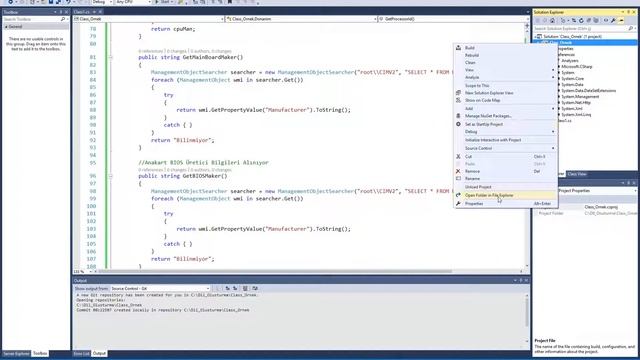The width and height of the screenshot is (640, 360).
Task: Open the Show output from dropdown
Action: (x=160, y=289)
